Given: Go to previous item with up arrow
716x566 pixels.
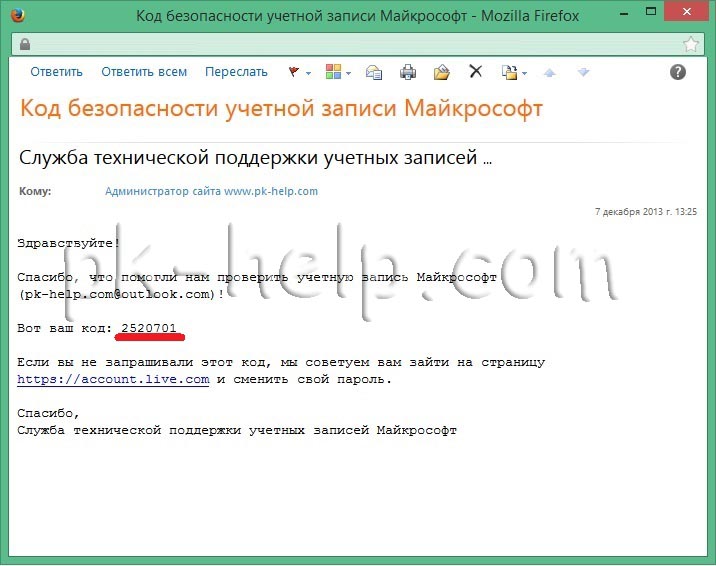Looking at the screenshot, I should pyautogui.click(x=550, y=72).
